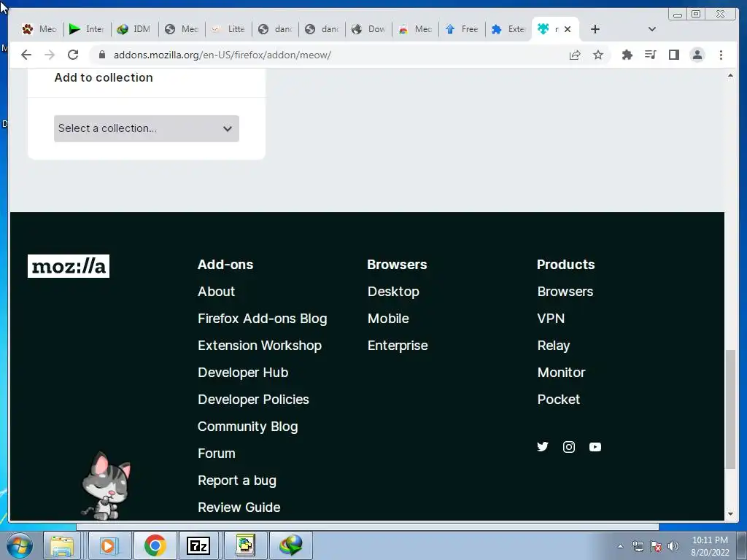Open Extension Workshop link
This screenshot has height=560, width=747.
(260, 346)
